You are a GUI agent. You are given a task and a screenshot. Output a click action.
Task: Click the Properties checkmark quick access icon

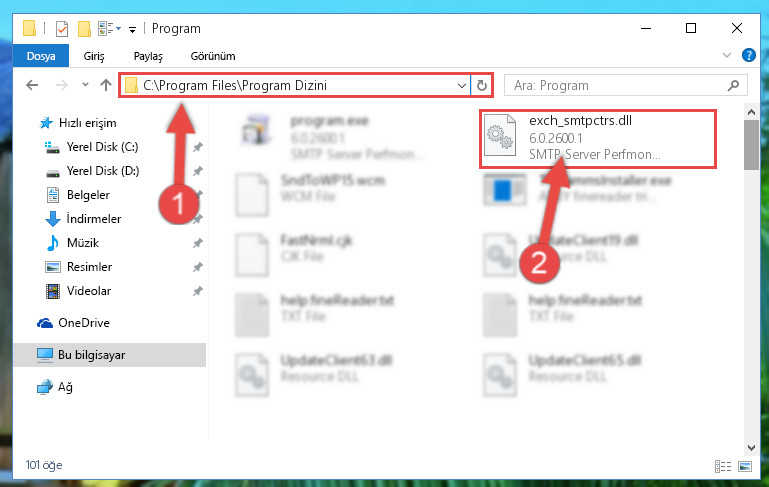tap(62, 29)
